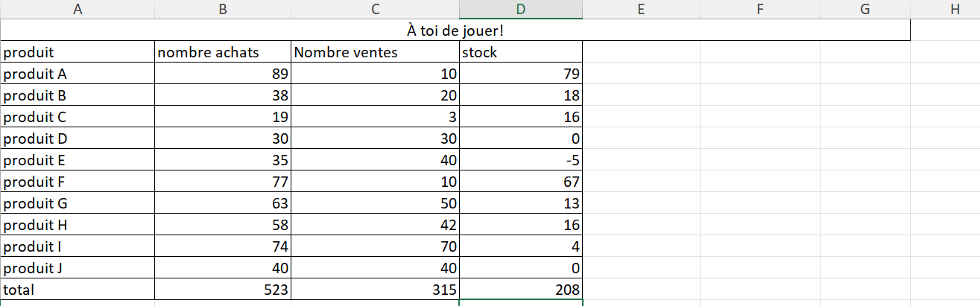980x306 pixels.
Task: Select the stock cell showing 67
Action: 521,182
